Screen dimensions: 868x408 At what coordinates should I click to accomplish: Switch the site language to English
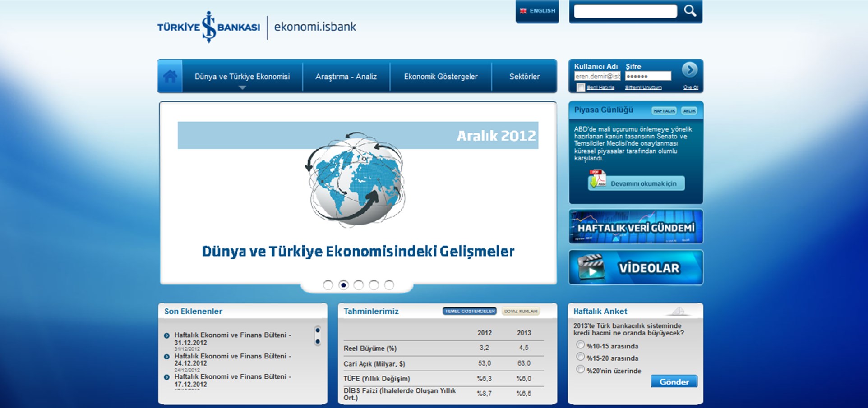pos(537,11)
